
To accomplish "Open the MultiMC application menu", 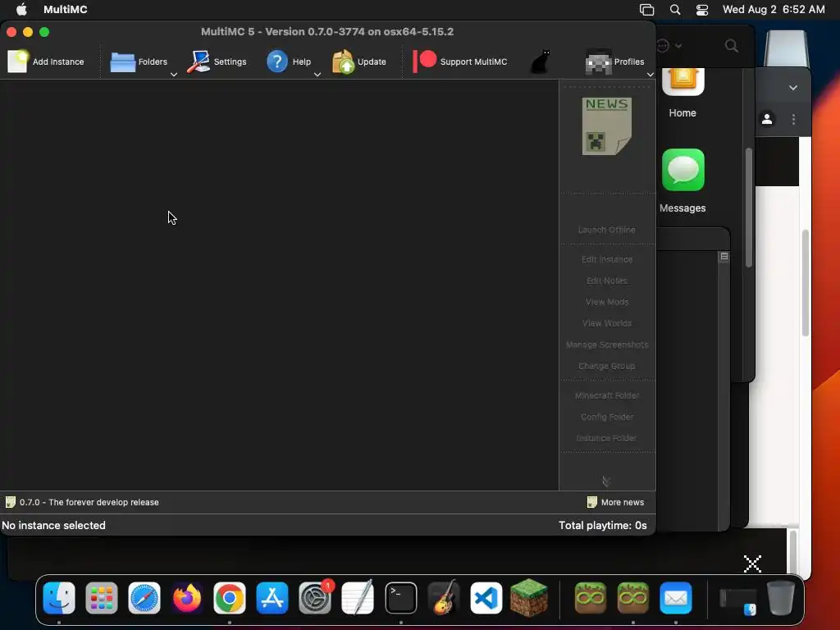I will (66, 9).
